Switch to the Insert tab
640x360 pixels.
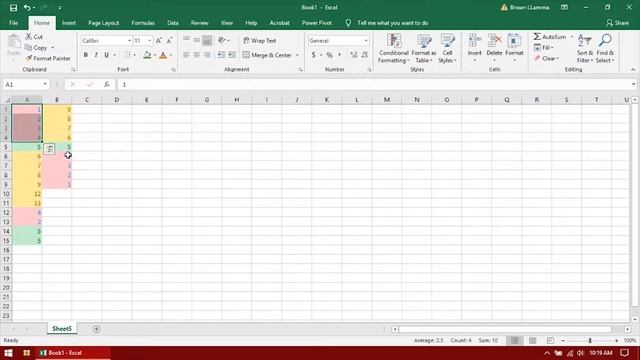point(69,23)
